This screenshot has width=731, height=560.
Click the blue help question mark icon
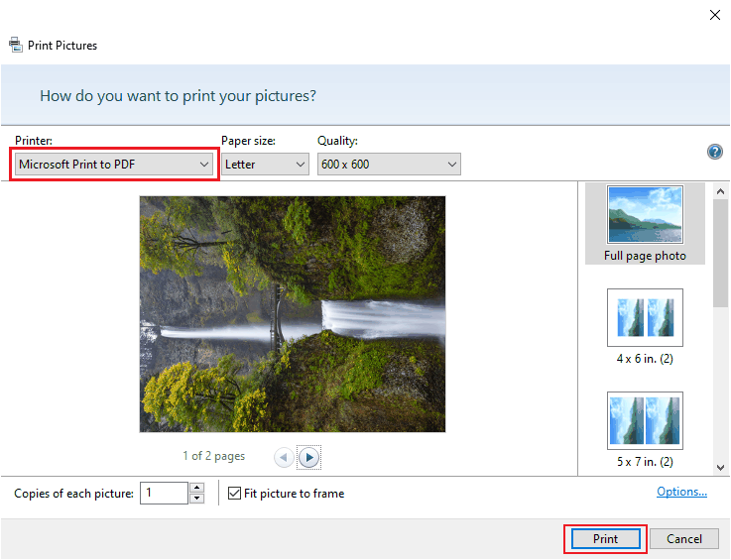coord(714,152)
